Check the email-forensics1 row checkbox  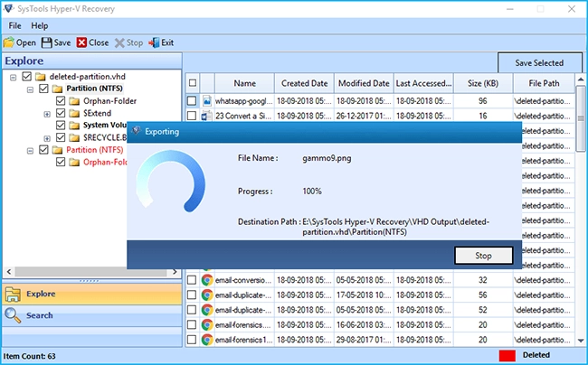(192, 340)
